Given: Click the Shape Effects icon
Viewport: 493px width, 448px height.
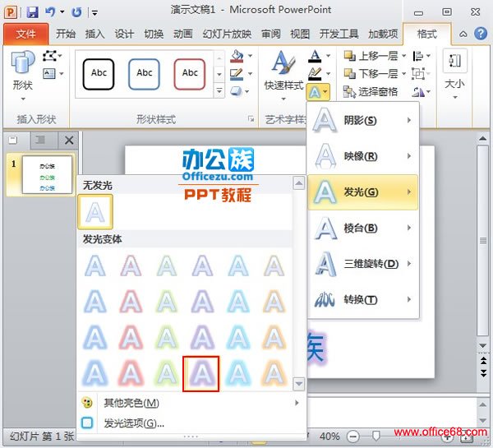Looking at the screenshot, I should [x=236, y=91].
